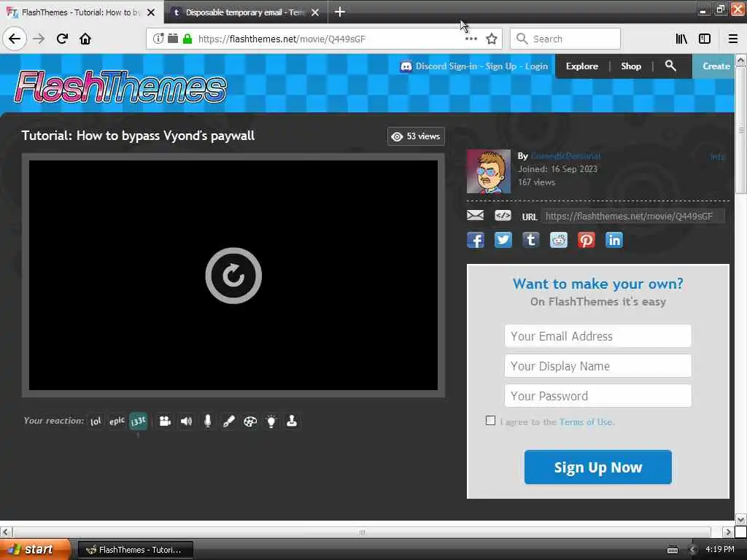This screenshot has width=747, height=560.
Task: Click the speaker sound reaction icon
Action: (186, 421)
